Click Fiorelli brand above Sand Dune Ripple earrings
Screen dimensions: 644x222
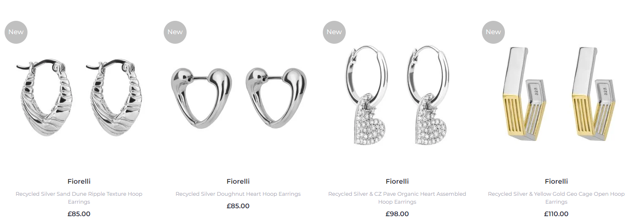click(79, 182)
